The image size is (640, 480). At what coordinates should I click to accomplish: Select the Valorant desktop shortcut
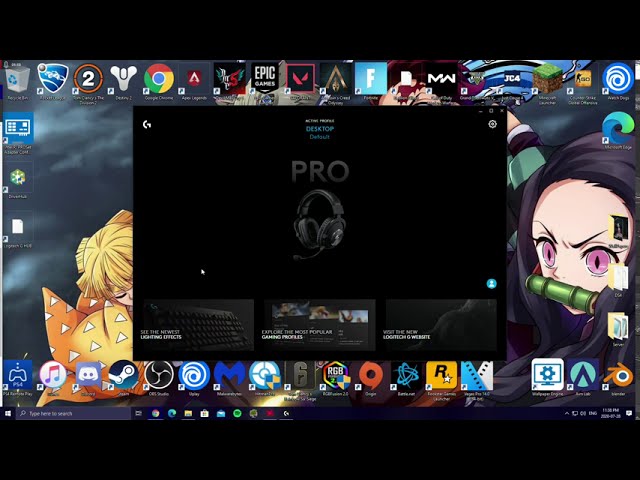[300, 82]
